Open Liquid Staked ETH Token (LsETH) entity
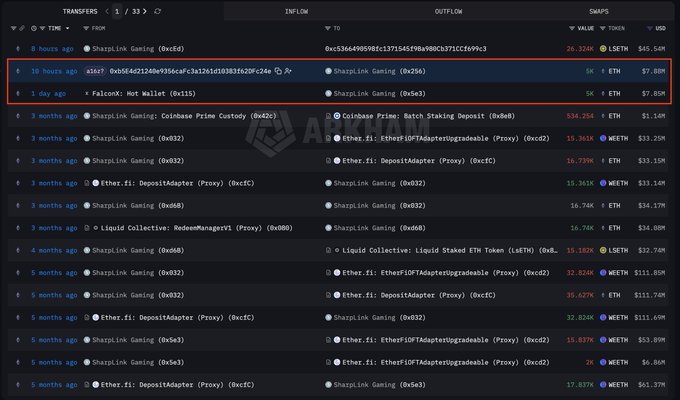This screenshot has width=680, height=400. 450,250
